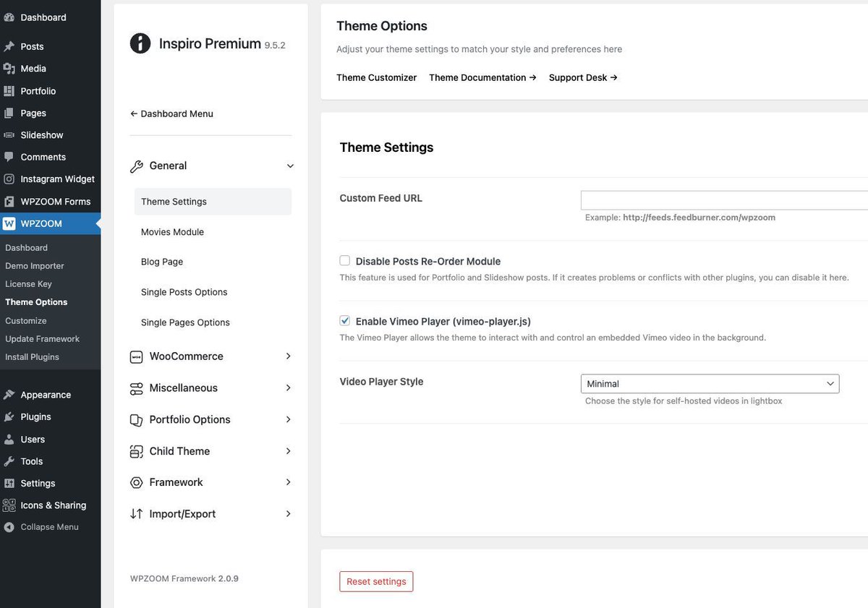Open Single Posts Options

point(184,292)
